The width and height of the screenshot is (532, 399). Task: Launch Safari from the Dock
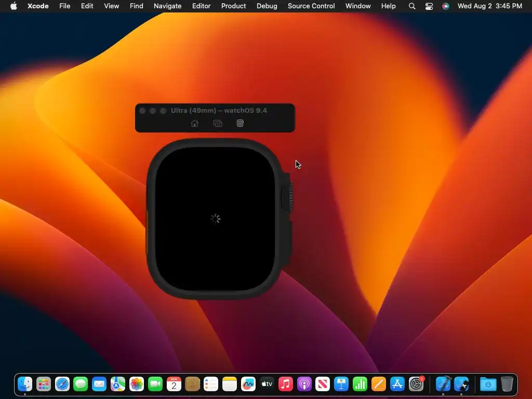pyautogui.click(x=62, y=384)
